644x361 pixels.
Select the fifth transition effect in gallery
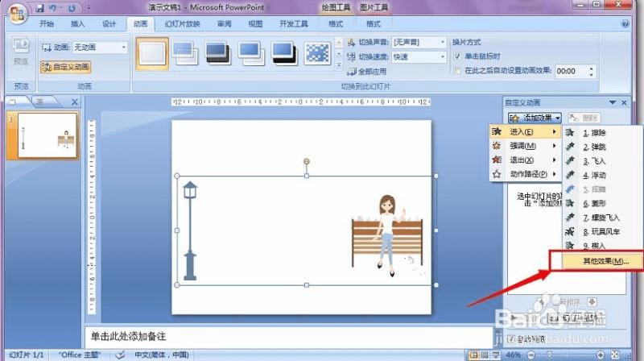(284, 54)
